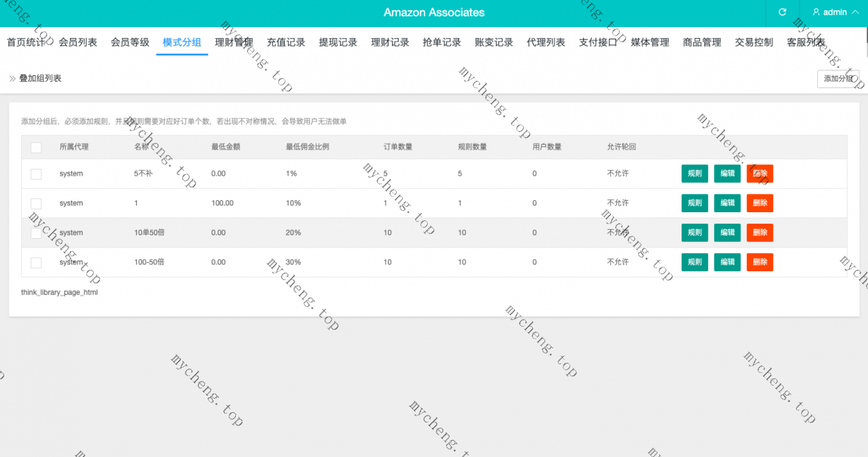Click the 最低金额 column header
This screenshot has width=868, height=457.
[x=226, y=147]
